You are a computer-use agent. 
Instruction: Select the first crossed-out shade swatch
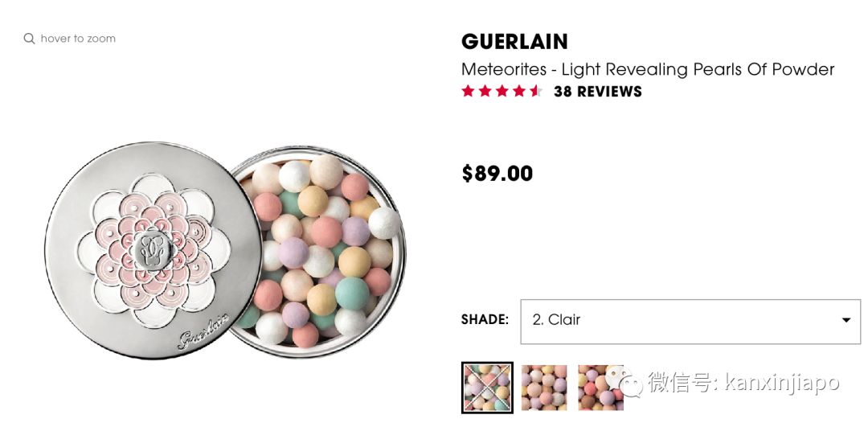click(x=487, y=388)
